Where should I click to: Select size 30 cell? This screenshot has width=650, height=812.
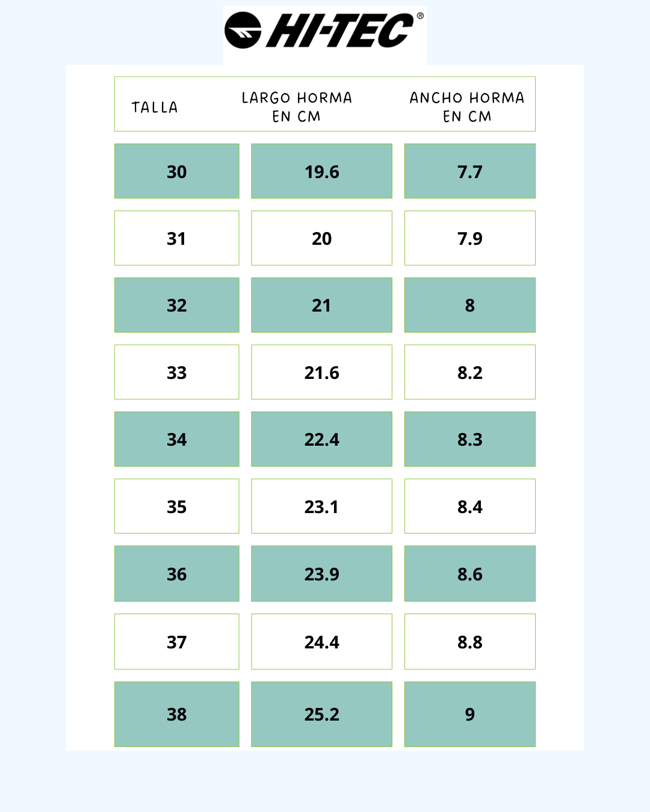click(x=177, y=171)
